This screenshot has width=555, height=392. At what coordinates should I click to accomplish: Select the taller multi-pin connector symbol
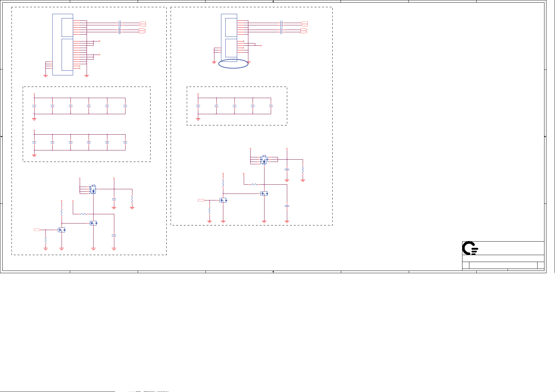coord(63,44)
